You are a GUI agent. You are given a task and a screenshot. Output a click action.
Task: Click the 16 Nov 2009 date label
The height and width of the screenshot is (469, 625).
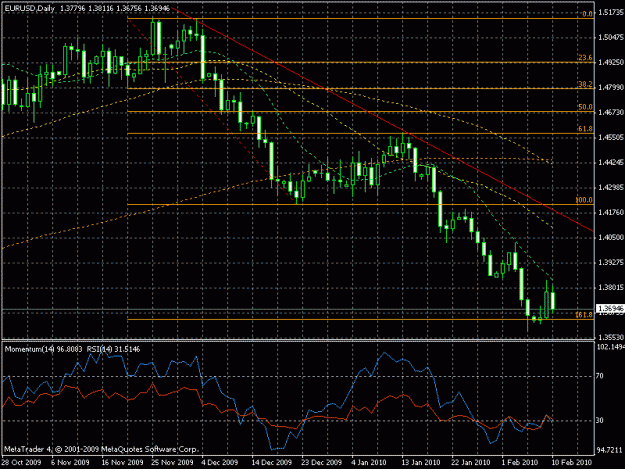point(122,462)
